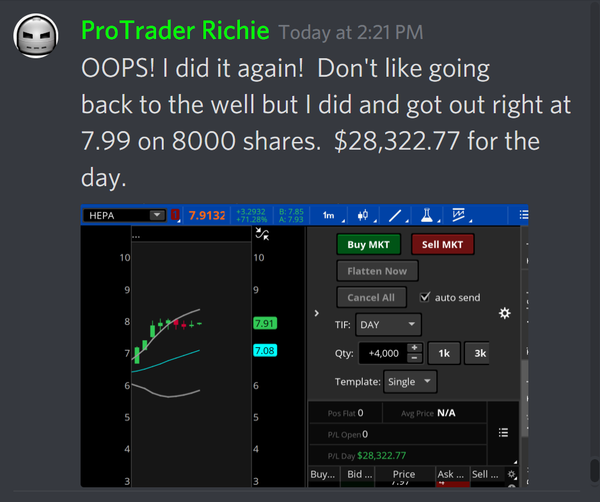Viewport: 600px width, 502px height.
Task: Open the studies flask icon
Action: [428, 214]
